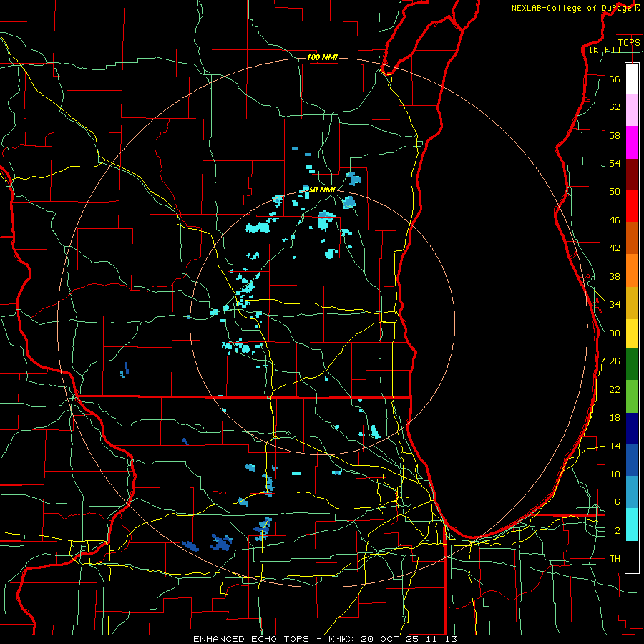Click the gold swatch near 34
This screenshot has width=644, height=644.
(632, 303)
